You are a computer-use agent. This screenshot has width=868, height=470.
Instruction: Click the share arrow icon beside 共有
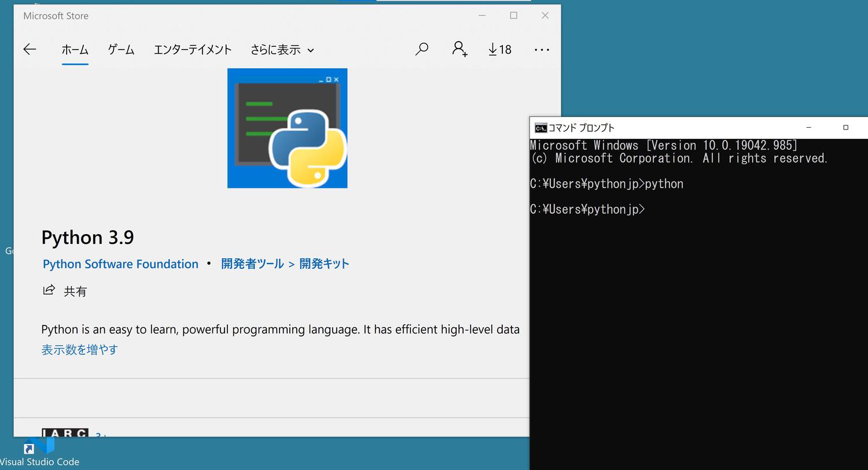tap(49, 290)
